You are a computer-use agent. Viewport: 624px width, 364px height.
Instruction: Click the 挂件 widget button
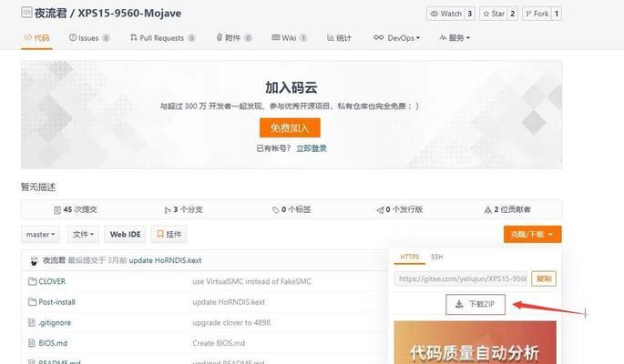pos(169,234)
